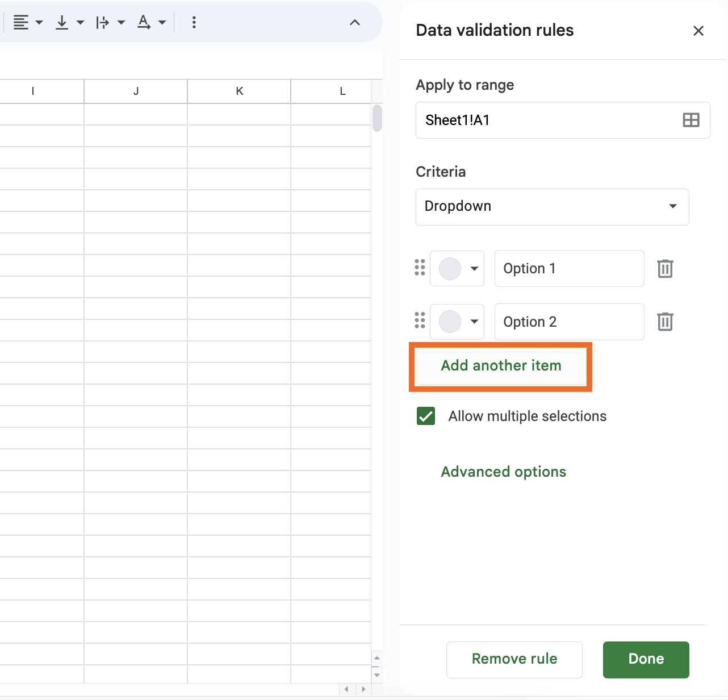The image size is (728, 700).
Task: Open the color dropdown for Option 2
Action: click(457, 322)
